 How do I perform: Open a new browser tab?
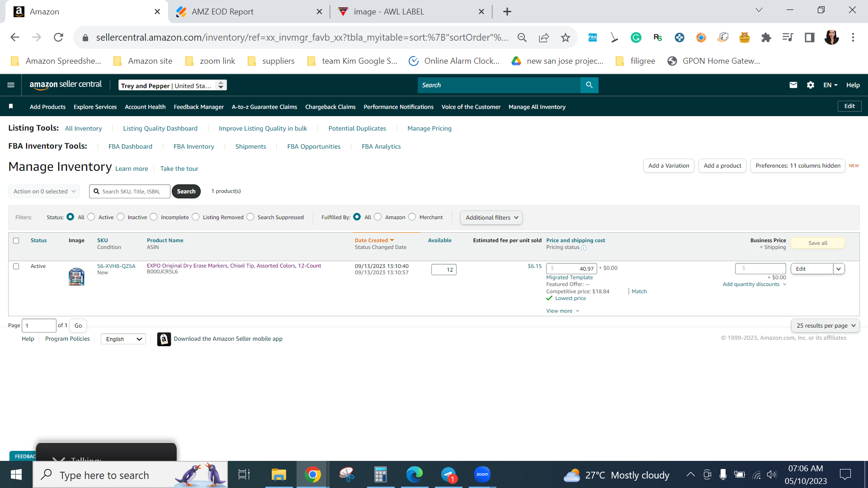click(x=507, y=12)
